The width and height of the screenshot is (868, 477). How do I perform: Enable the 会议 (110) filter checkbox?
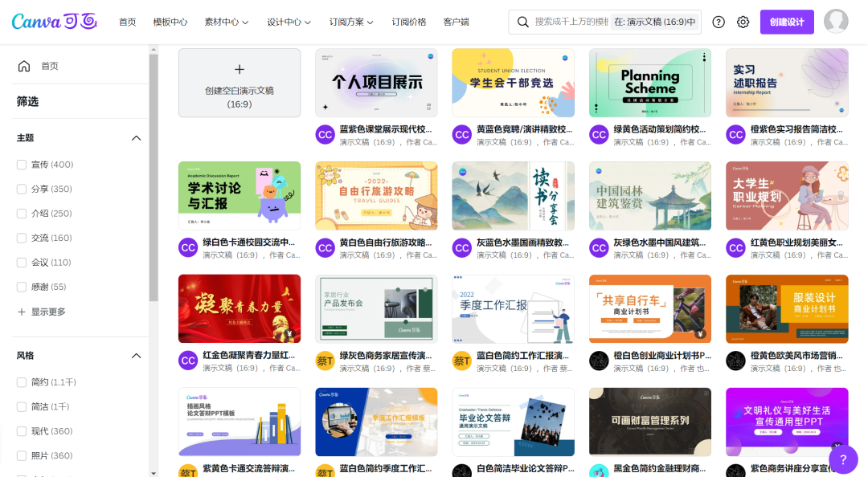(x=22, y=263)
